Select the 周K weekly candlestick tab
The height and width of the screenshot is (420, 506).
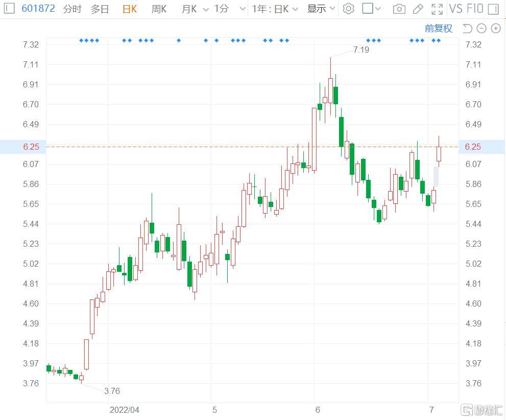(159, 9)
